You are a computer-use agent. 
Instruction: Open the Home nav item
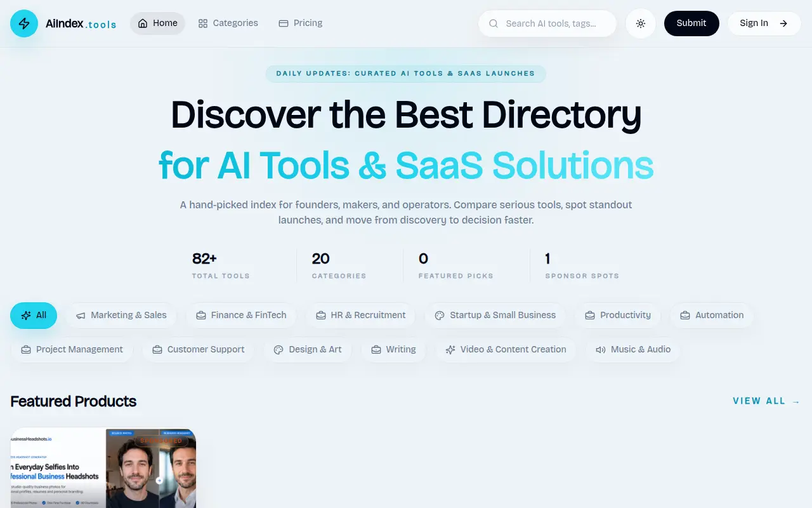point(158,23)
